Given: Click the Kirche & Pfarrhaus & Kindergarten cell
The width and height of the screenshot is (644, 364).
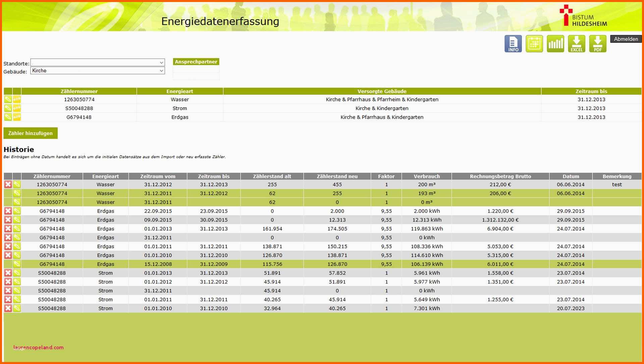Looking at the screenshot, I should pyautogui.click(x=382, y=117).
